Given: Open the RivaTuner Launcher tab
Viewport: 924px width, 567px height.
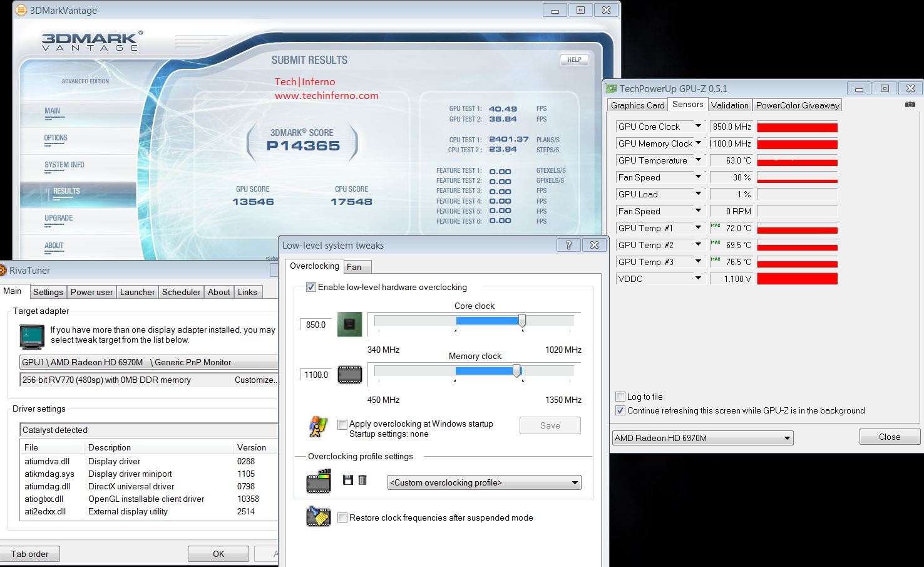Looking at the screenshot, I should click(137, 292).
